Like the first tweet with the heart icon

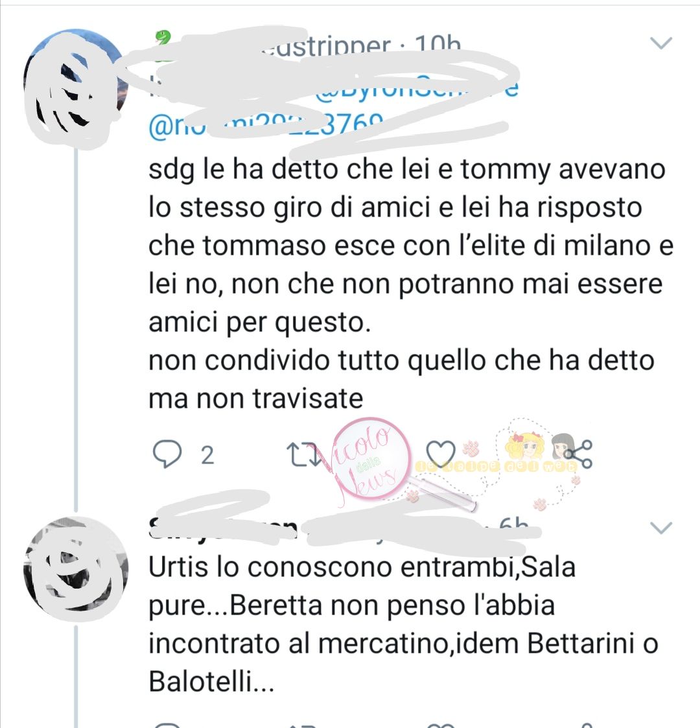point(440,452)
